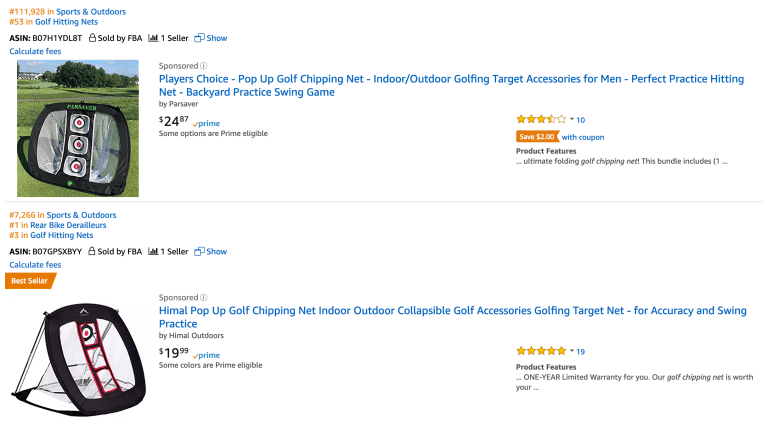Expand rating dropdown arrow next to 10 reviews

pos(572,119)
